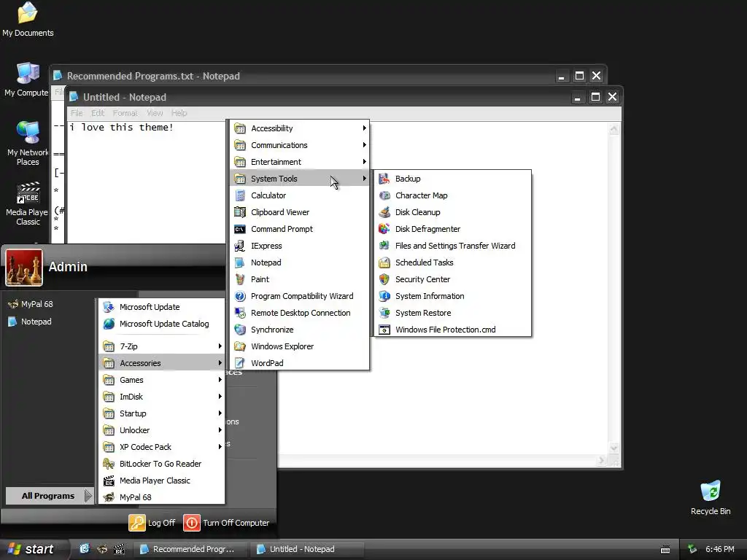Run Windows File Protection.cmd

(x=452, y=330)
